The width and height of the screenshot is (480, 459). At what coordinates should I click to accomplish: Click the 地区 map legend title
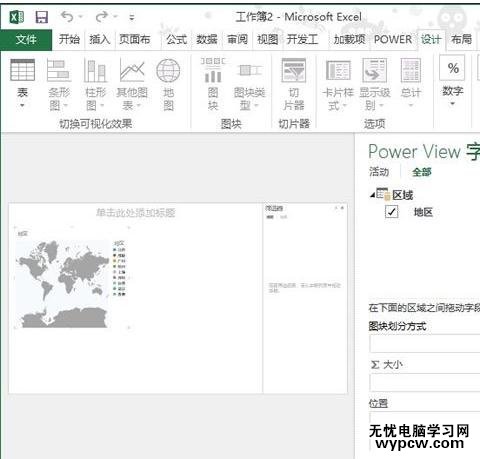[x=119, y=243]
